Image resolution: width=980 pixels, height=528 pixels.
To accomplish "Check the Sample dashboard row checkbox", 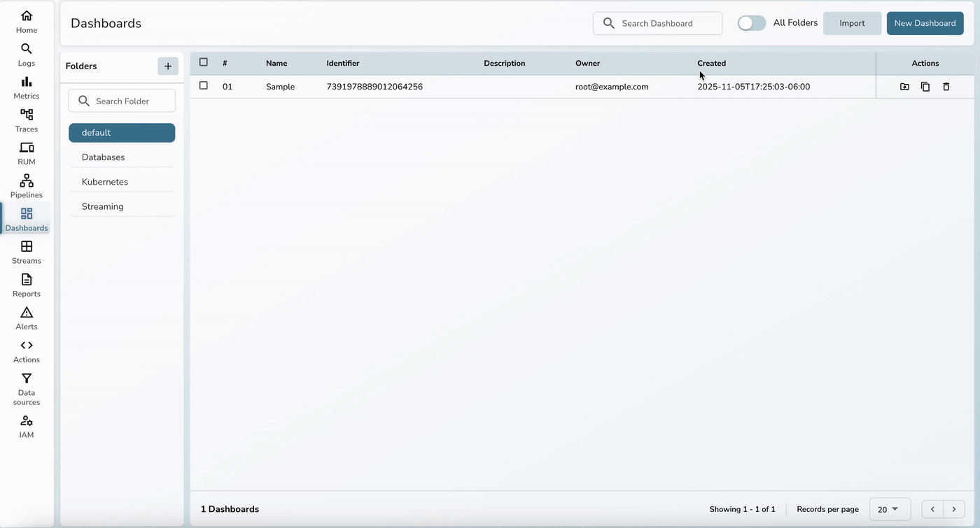I will (204, 85).
